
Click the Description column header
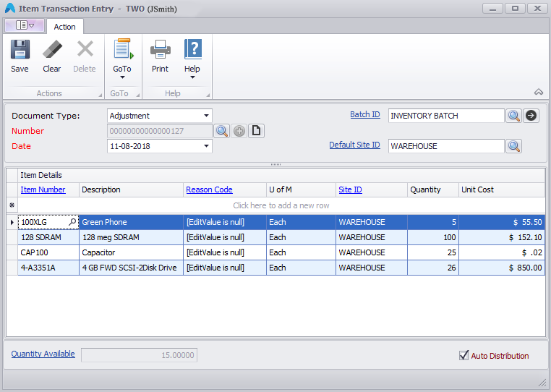131,189
